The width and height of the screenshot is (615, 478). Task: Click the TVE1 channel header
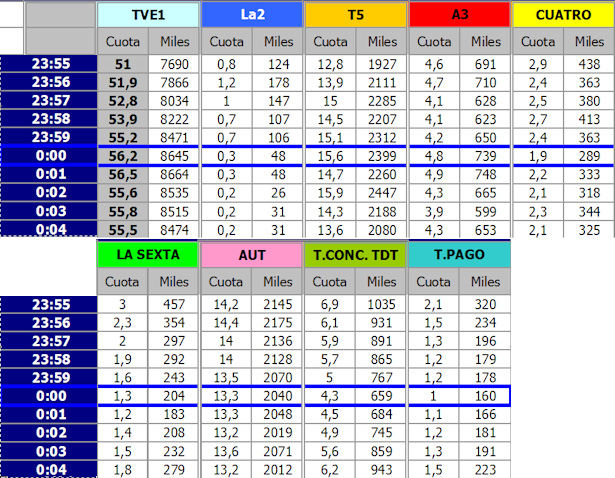[x=147, y=15]
